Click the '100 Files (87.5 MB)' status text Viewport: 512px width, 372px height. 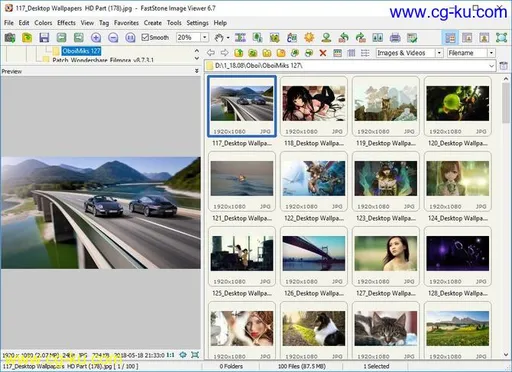click(x=302, y=366)
